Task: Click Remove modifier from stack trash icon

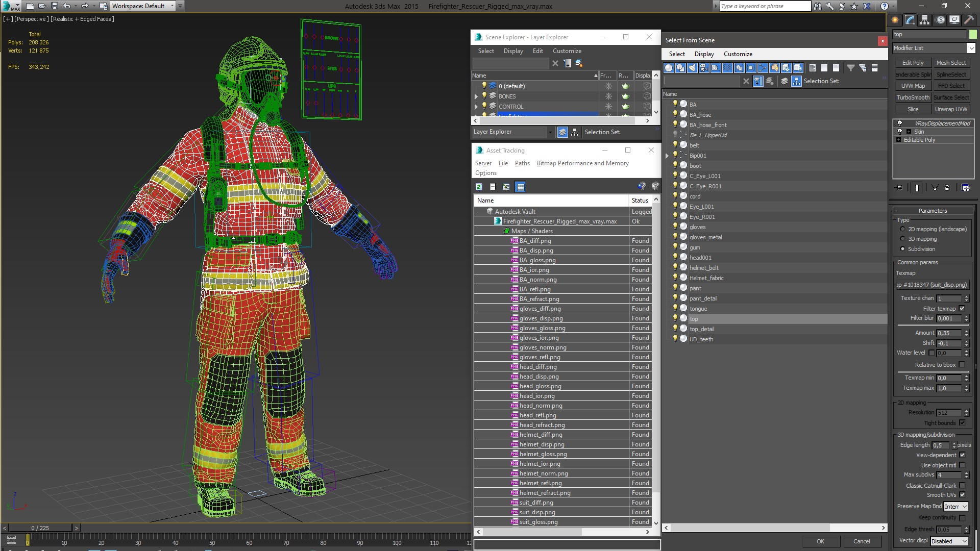Action: coord(947,188)
